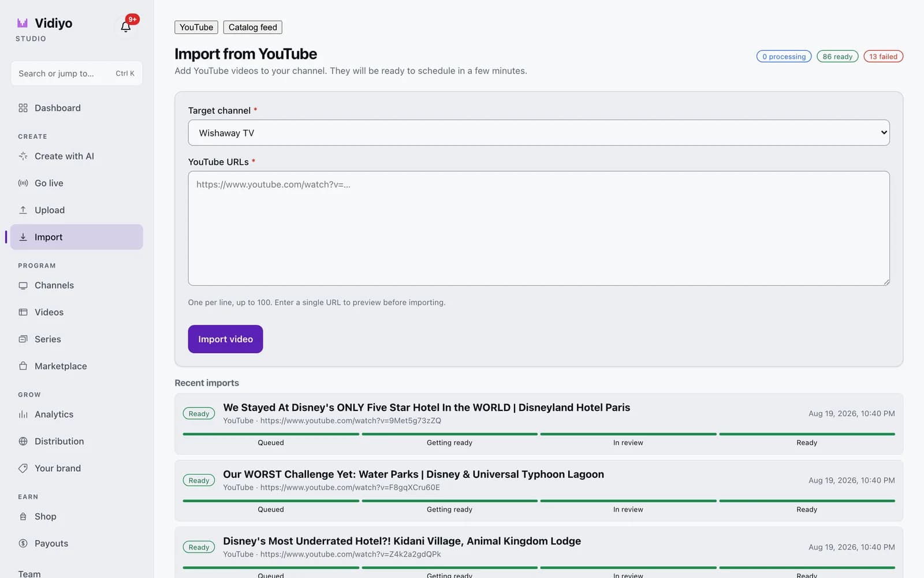Click the Kidani Village import title
The image size is (924, 578).
coord(402,541)
